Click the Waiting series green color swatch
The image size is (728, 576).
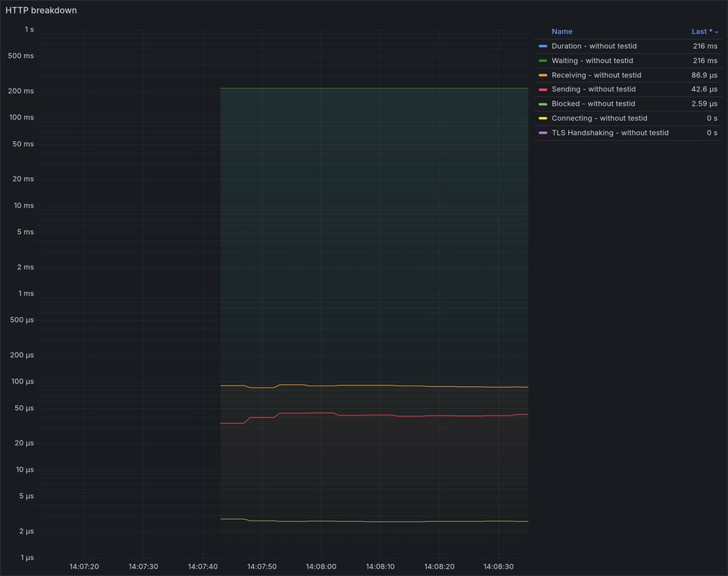543,60
